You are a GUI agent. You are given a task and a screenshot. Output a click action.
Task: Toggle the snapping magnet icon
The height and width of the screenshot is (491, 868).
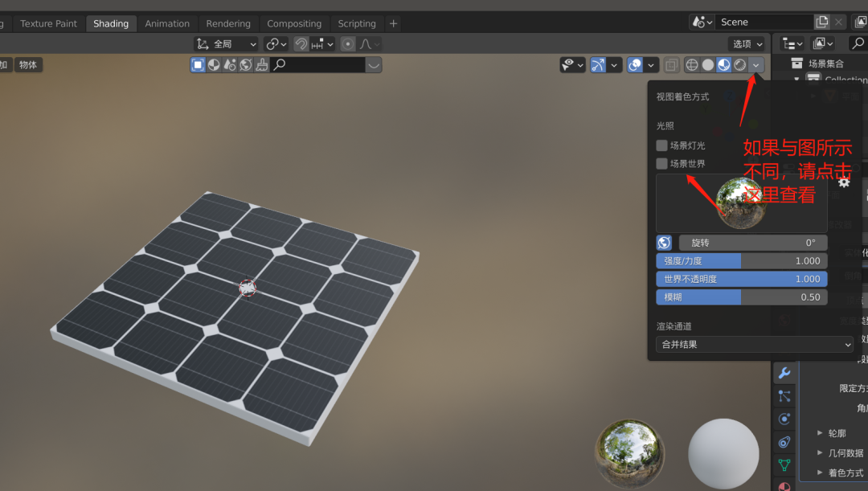pos(301,44)
